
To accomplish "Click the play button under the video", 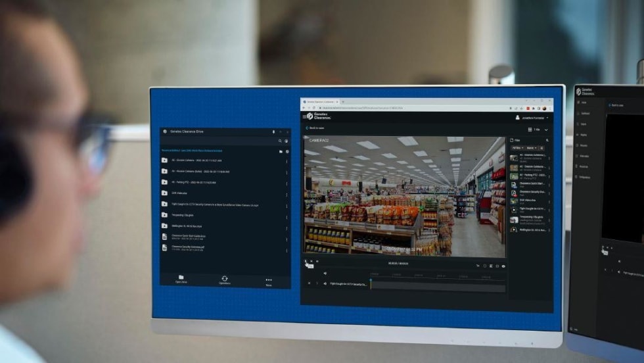I will (306, 262).
